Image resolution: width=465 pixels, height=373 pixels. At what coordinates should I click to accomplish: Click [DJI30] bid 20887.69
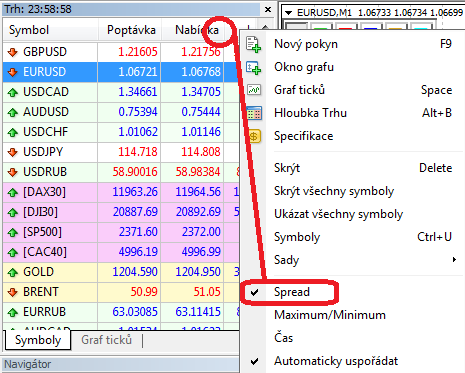coord(135,212)
